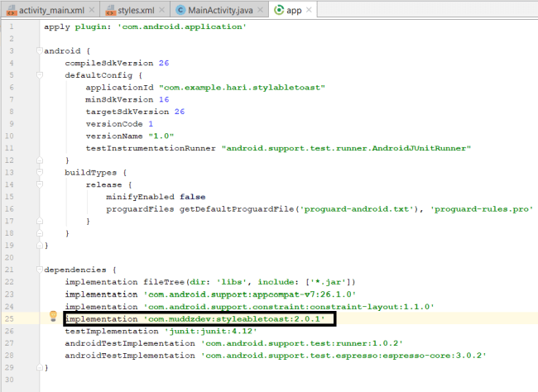Click the XML file icon on activity_main.xml tab
This screenshot has width=538, height=392.
12,10
